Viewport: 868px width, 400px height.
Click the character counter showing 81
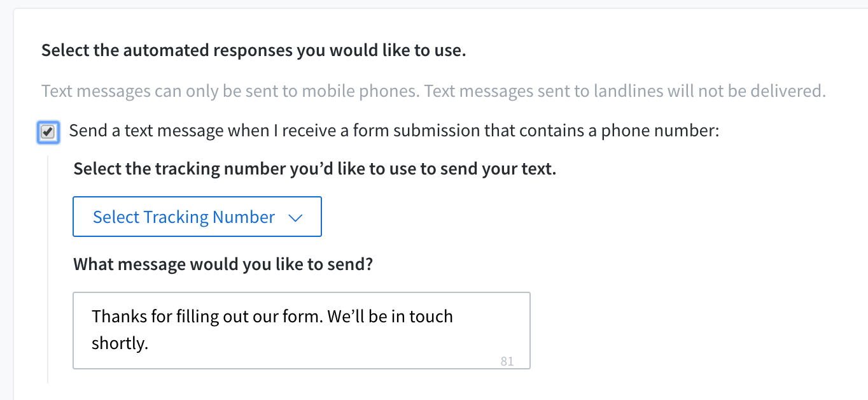507,361
